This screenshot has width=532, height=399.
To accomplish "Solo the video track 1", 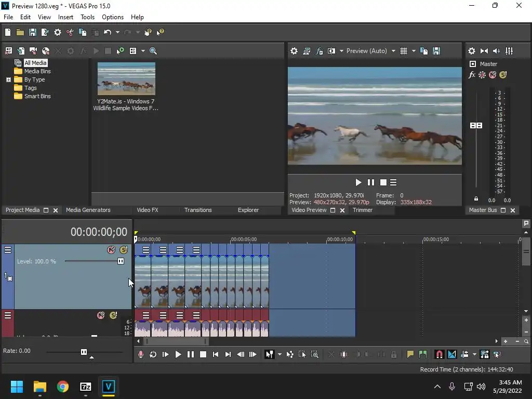I will [124, 250].
